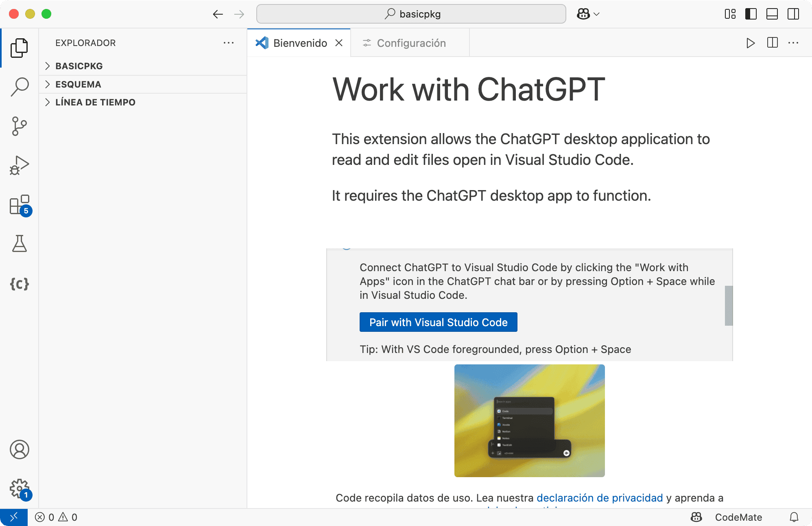Open Source Control from the activity bar
Viewport: 812px width, 526px height.
19,125
